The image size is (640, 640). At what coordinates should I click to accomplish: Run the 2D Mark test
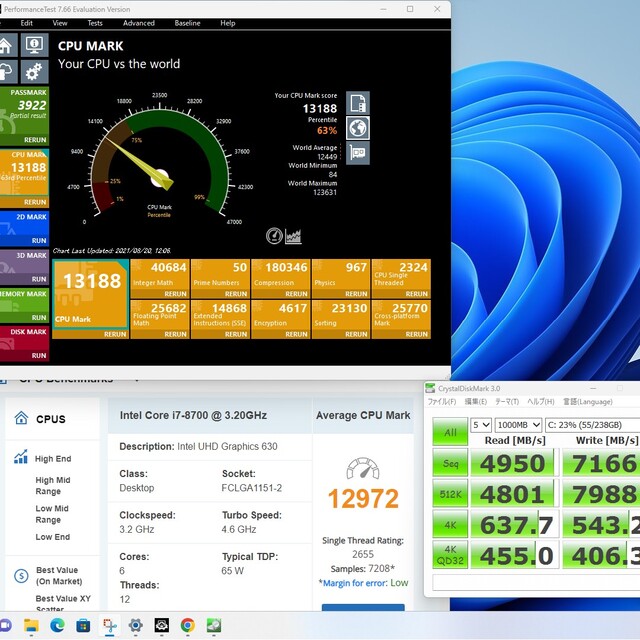39,241
